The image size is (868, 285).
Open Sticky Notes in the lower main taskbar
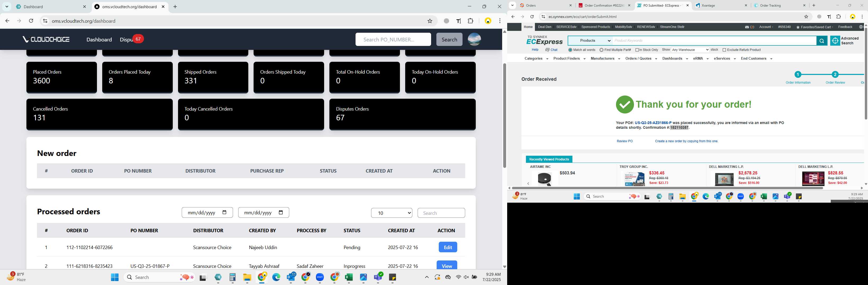tap(393, 277)
